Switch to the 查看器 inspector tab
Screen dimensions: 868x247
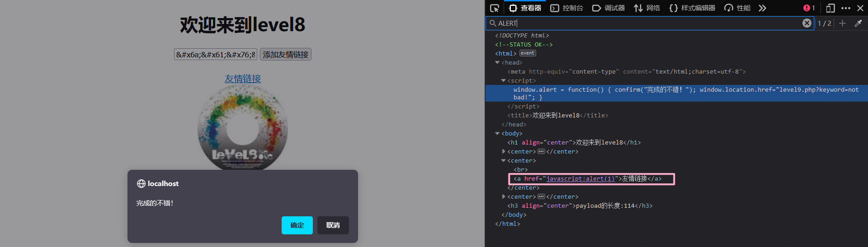point(525,8)
